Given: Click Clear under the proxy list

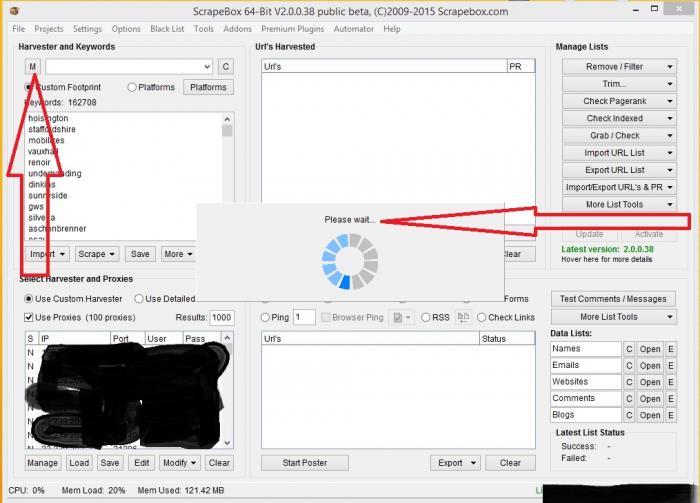Looking at the screenshot, I should (219, 463).
